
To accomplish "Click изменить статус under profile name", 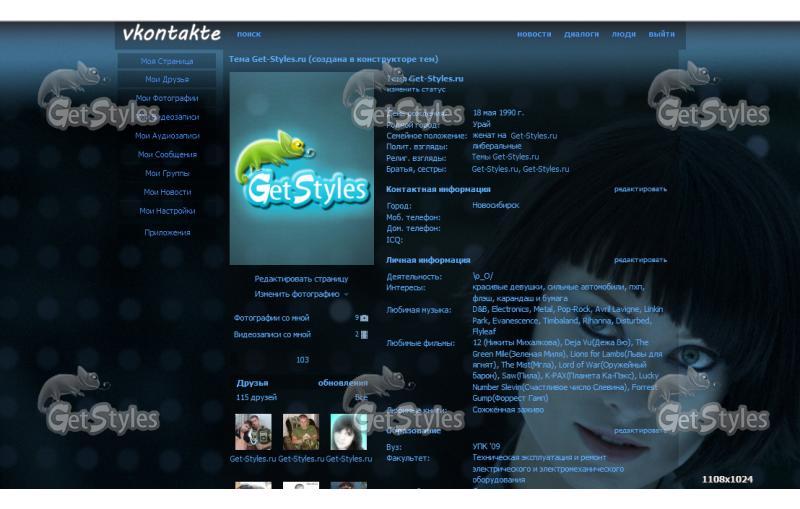I will pos(416,90).
